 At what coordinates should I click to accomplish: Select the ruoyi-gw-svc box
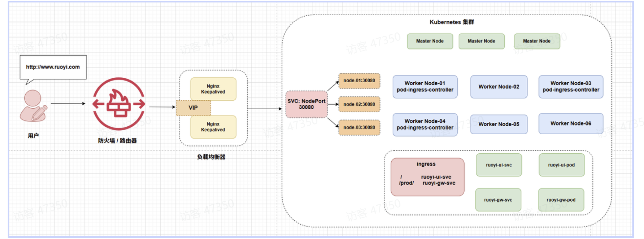[498, 200]
